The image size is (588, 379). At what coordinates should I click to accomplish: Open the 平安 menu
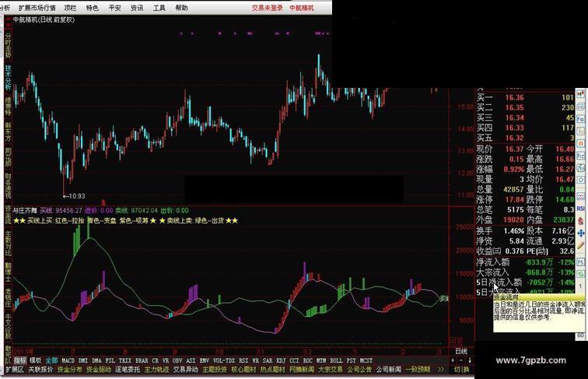[x=114, y=8]
